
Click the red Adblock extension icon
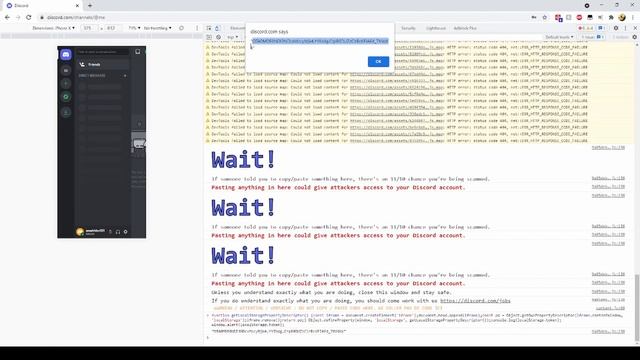tap(579, 18)
